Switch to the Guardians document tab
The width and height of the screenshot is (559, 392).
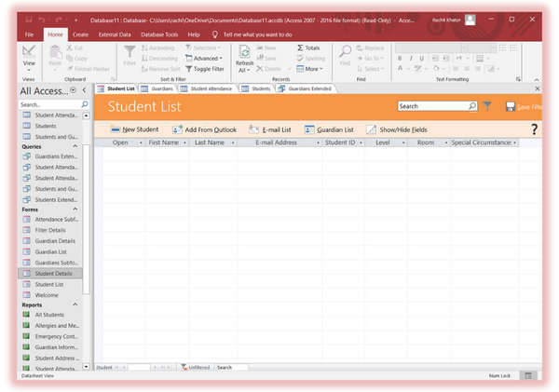click(157, 88)
